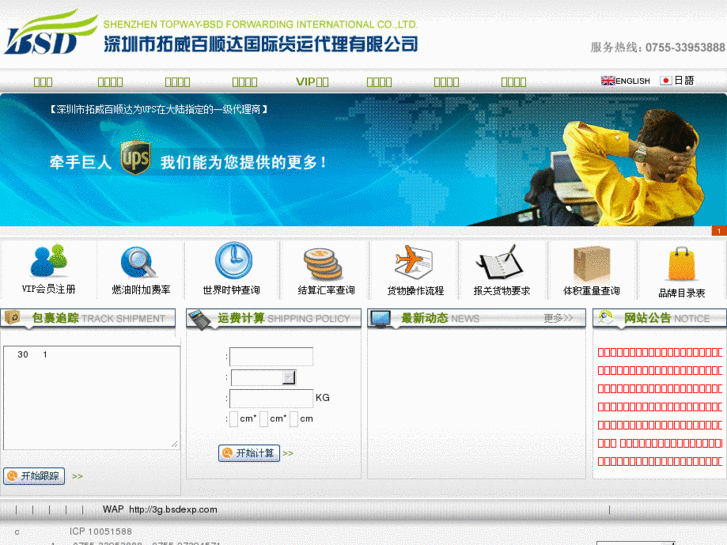Open the VIP navigation menu item
This screenshot has width=727, height=545.
312,82
